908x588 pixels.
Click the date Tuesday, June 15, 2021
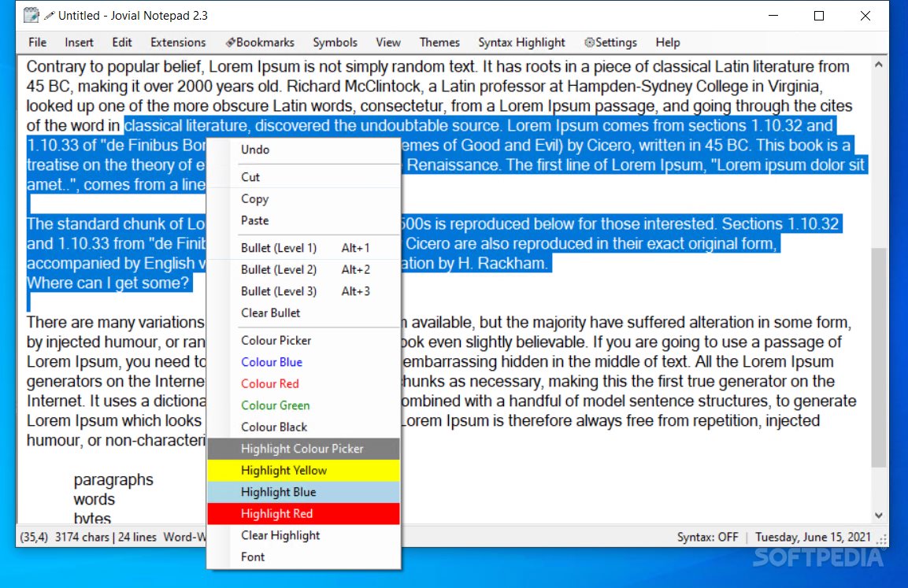813,537
